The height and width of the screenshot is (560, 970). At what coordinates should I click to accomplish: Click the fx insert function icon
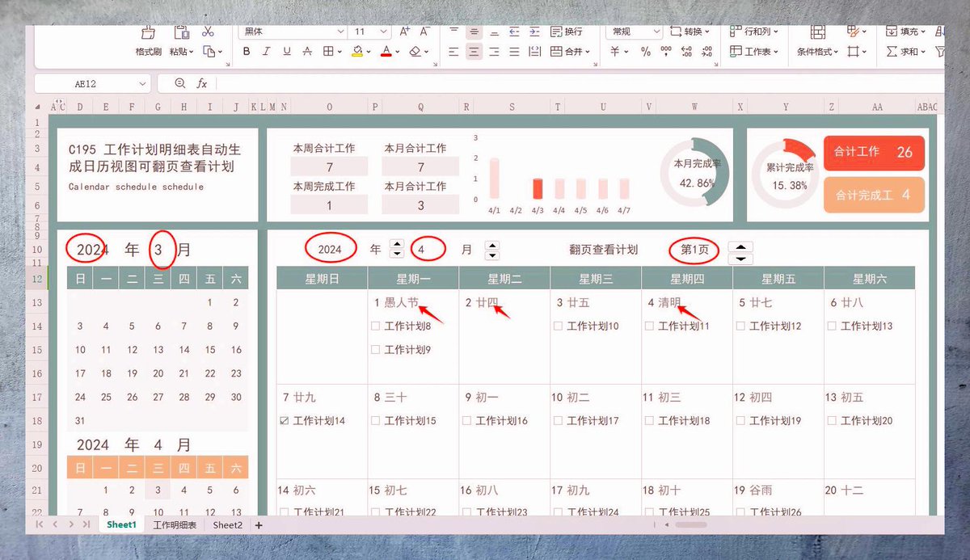202,83
